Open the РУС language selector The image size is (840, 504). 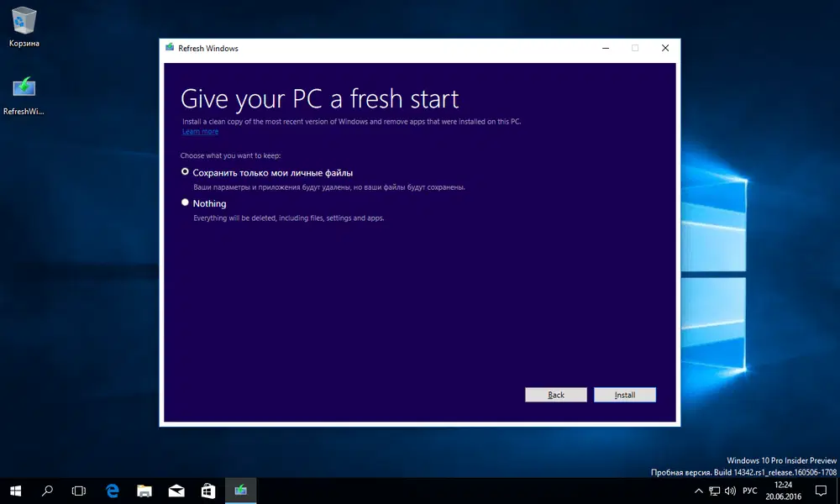pos(749,491)
